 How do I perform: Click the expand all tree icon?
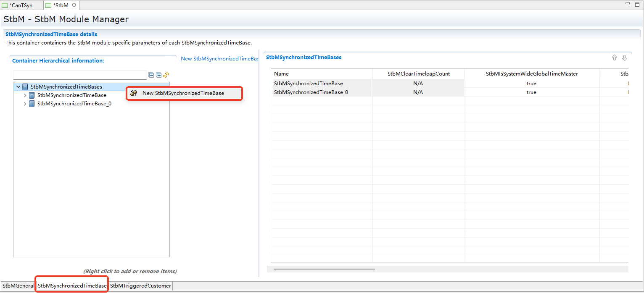[x=159, y=75]
